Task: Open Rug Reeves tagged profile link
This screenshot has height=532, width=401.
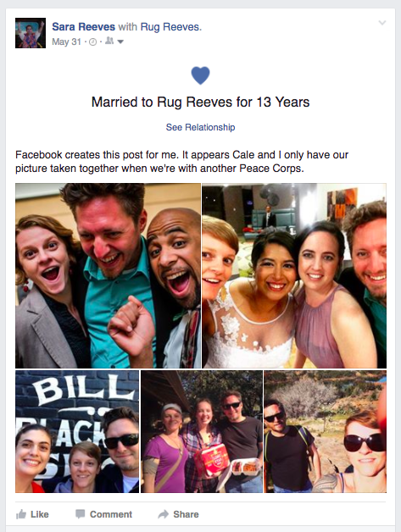Action: 170,27
